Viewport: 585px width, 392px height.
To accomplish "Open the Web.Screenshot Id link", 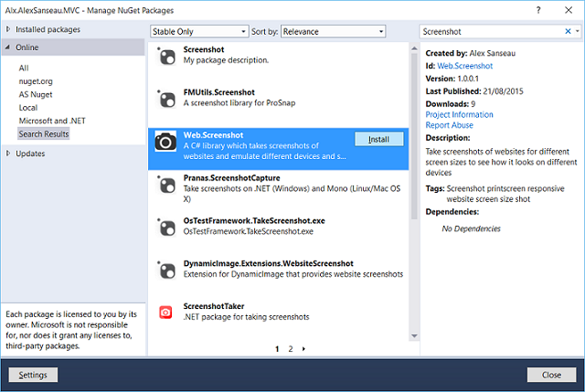I will coord(465,66).
